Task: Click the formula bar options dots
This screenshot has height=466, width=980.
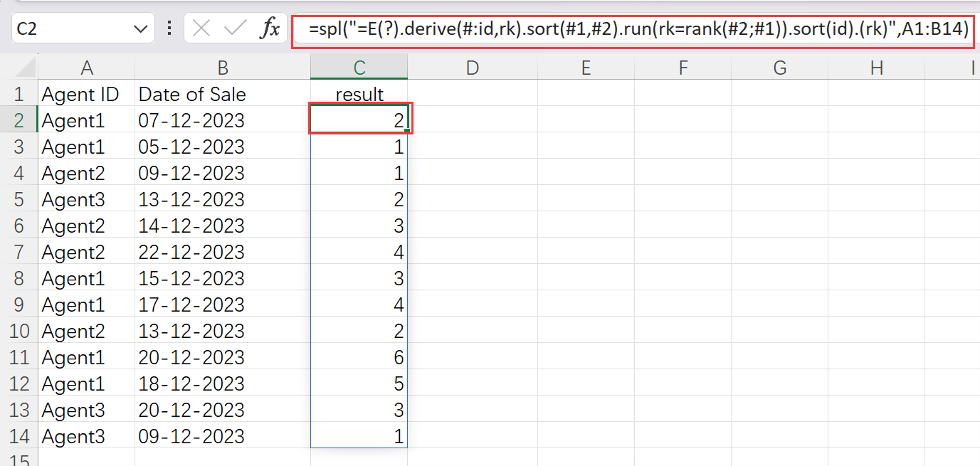Action: click(169, 28)
